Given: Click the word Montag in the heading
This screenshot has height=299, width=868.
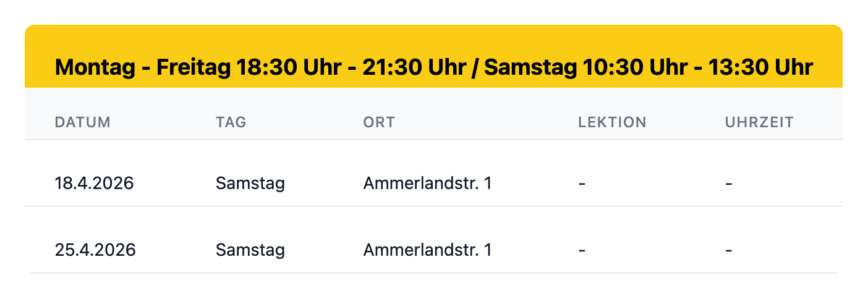Looking at the screenshot, I should [94, 67].
